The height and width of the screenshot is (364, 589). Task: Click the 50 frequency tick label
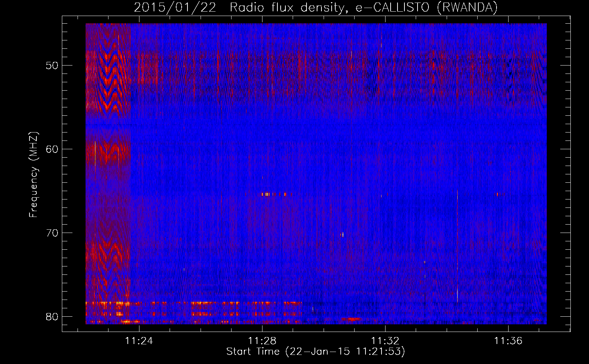(x=52, y=66)
